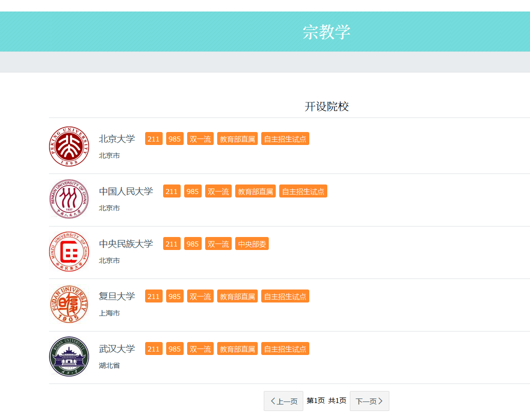Click the 211 tag for 武汉大学
This screenshot has height=420, width=530.
pos(154,349)
